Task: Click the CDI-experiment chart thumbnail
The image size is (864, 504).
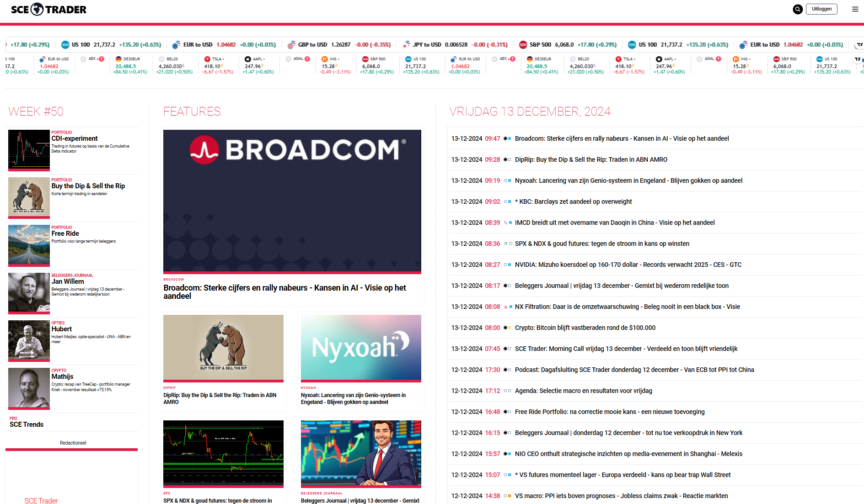Action: point(29,150)
